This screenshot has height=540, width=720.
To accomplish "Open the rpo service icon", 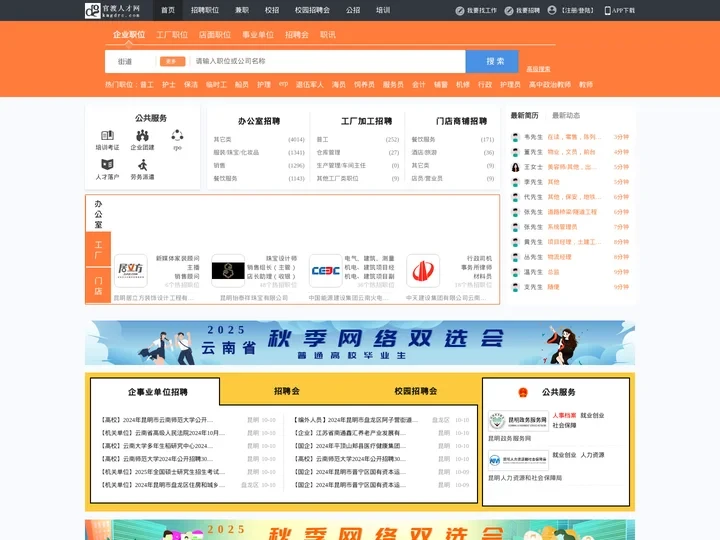I will (x=177, y=135).
